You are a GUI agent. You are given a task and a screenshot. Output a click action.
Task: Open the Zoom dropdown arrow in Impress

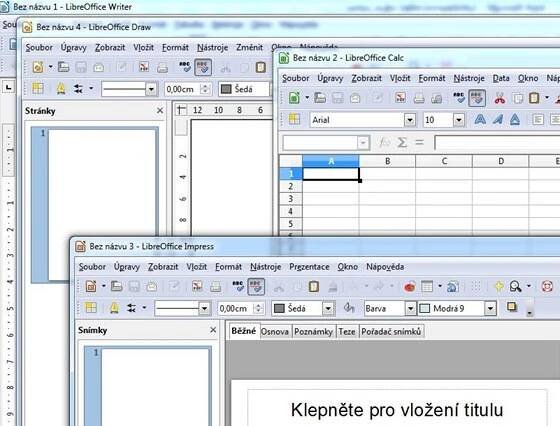529,286
